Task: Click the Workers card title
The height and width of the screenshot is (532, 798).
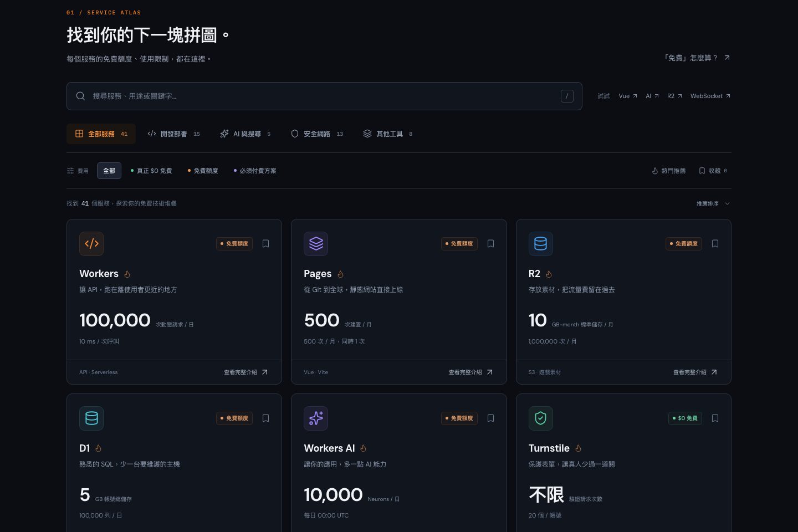Action: click(99, 274)
